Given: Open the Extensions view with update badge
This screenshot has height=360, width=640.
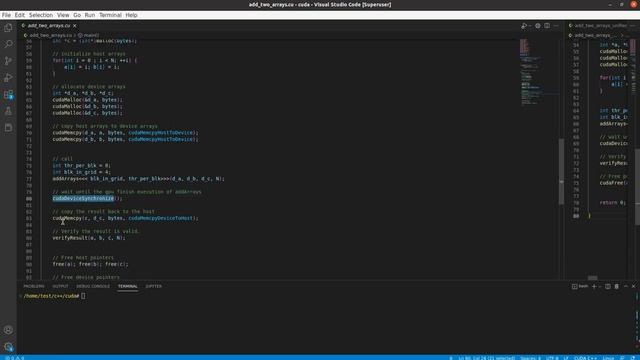Looking at the screenshot, I should (x=8, y=95).
